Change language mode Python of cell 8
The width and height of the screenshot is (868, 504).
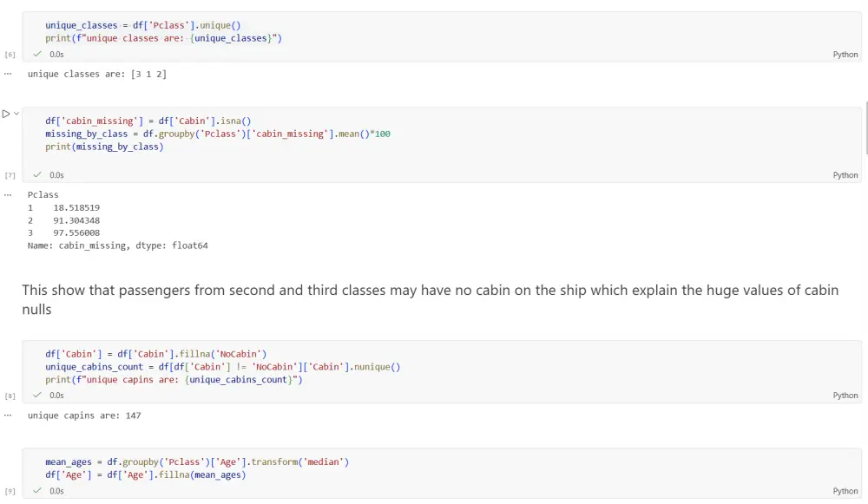pos(845,395)
